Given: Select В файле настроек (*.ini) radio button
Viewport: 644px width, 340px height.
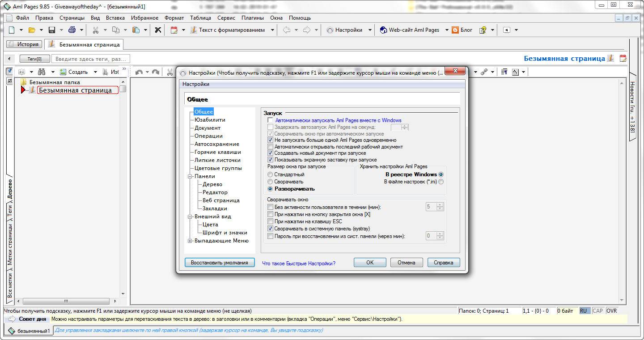Looking at the screenshot, I should [441, 182].
